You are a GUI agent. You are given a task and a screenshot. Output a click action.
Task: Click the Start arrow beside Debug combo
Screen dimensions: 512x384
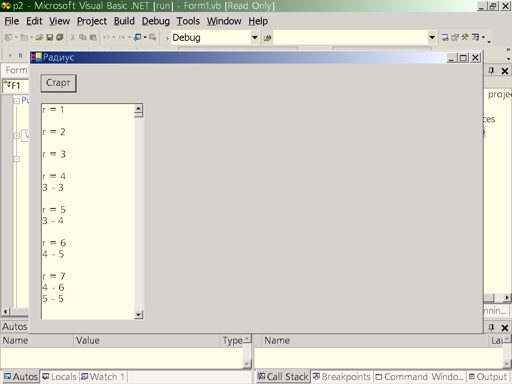[167, 38]
